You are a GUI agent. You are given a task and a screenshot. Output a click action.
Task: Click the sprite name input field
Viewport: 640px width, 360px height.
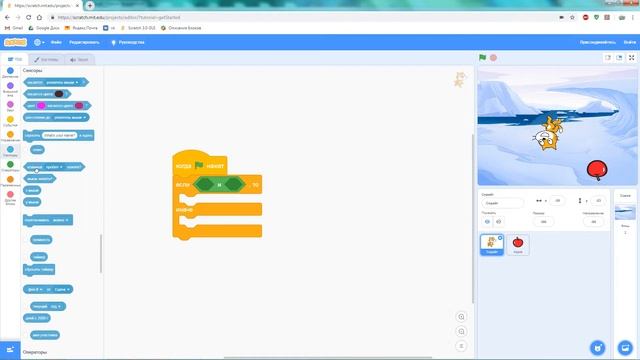click(502, 203)
